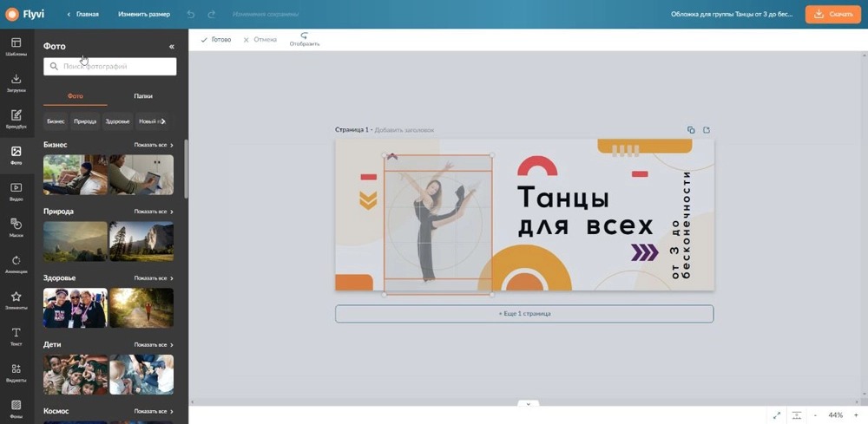Select the Фото sidebar icon
The width and height of the screenshot is (868, 424).
[x=16, y=155]
